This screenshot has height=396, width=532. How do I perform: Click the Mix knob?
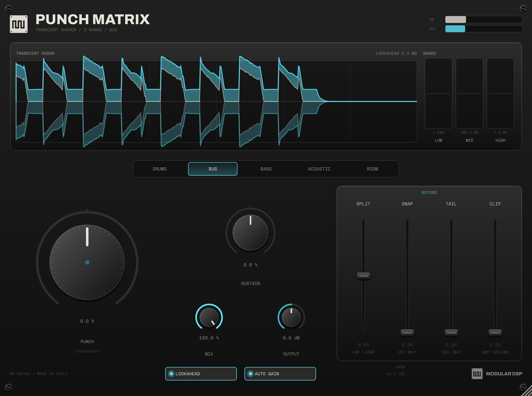click(209, 317)
